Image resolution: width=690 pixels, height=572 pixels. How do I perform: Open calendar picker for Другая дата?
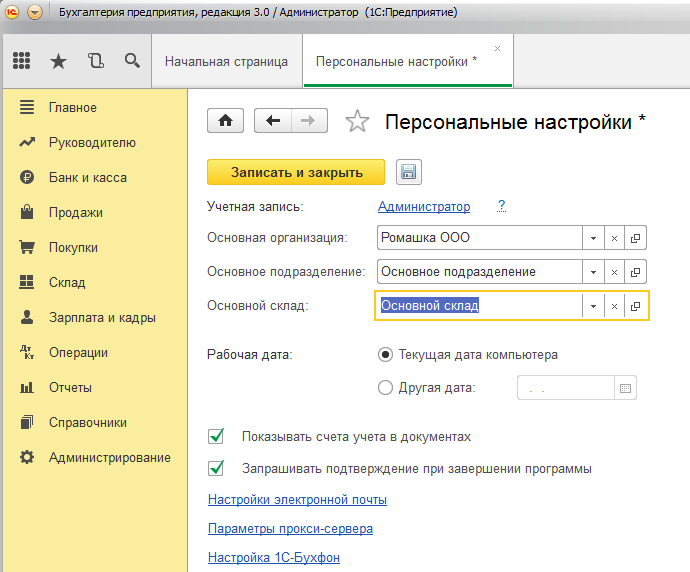point(626,388)
